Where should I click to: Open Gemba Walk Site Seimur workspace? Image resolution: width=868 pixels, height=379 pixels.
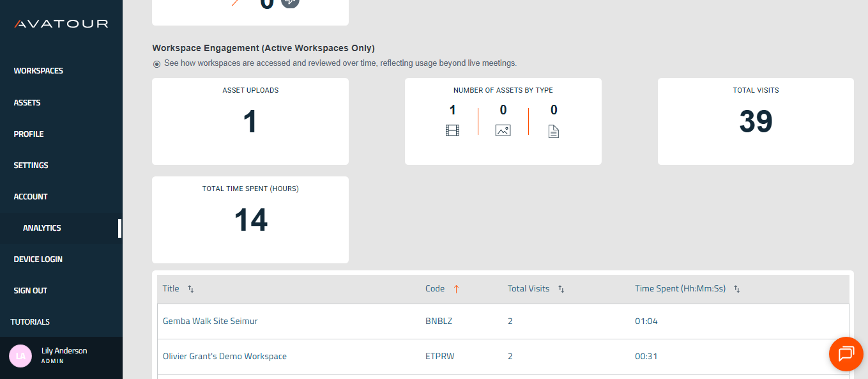pyautogui.click(x=209, y=321)
